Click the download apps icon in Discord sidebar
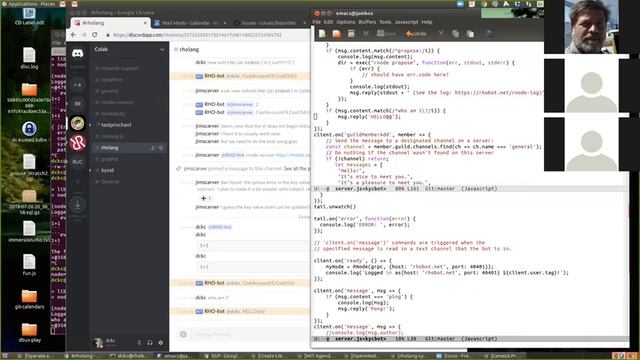The width and height of the screenshot is (640, 360). click(78, 204)
